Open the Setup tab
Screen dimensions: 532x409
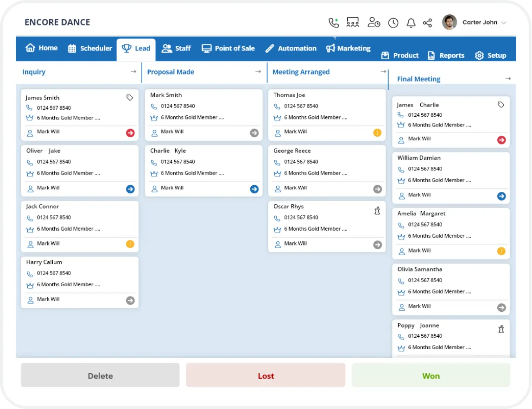(491, 56)
